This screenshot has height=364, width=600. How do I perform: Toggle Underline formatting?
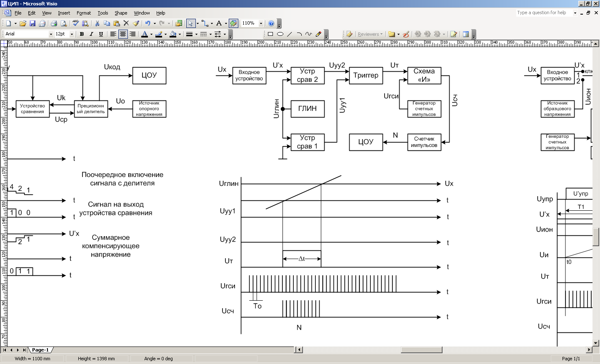pyautogui.click(x=101, y=34)
